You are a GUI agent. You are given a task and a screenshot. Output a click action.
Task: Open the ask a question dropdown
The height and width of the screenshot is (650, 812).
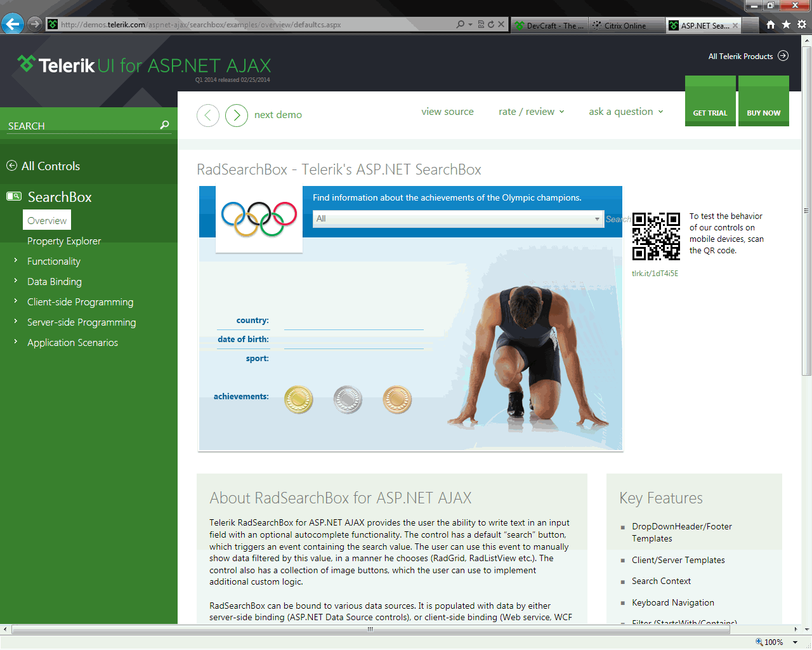[625, 112]
